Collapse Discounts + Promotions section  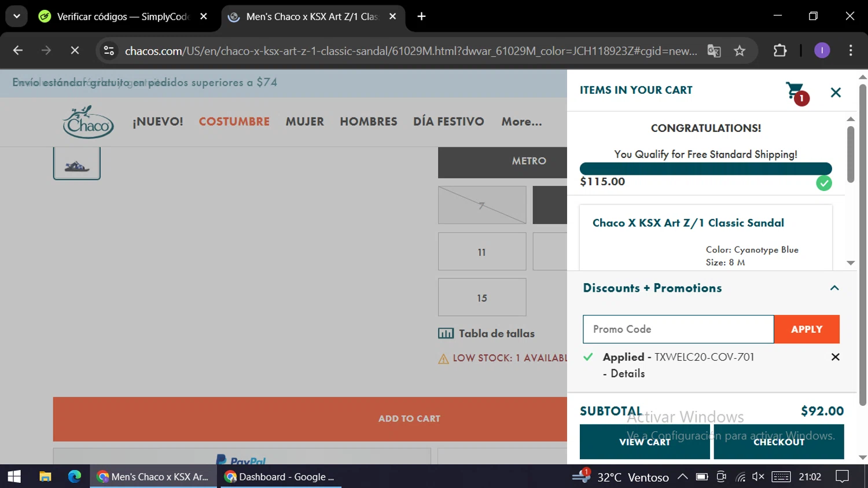click(x=834, y=288)
